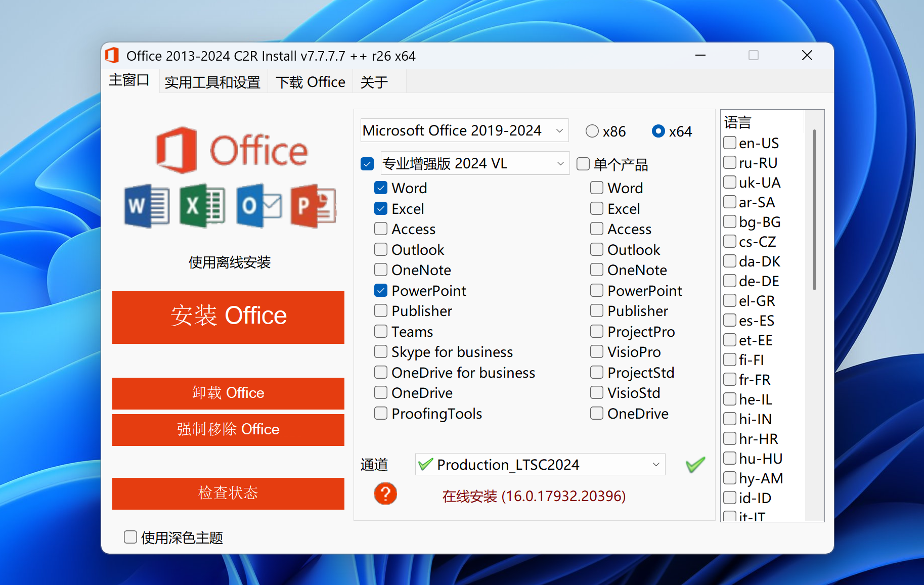
Task: Open the Production_LTSC2024 channel dropdown
Action: [x=540, y=464]
